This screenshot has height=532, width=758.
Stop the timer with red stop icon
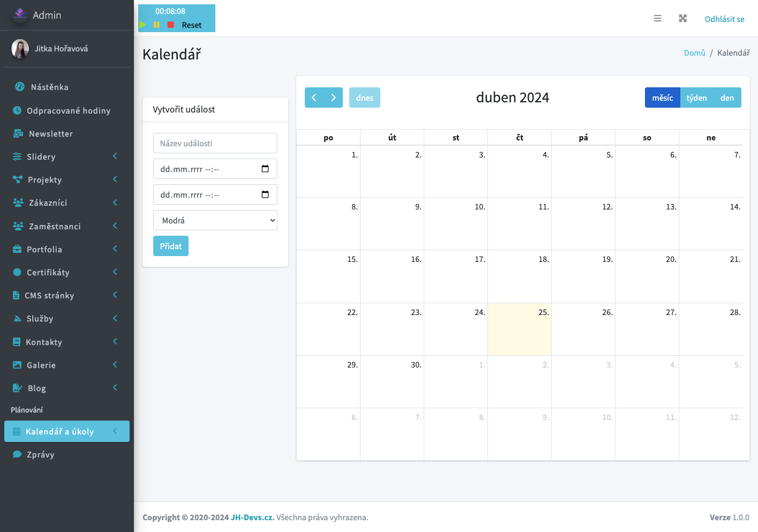(x=170, y=25)
